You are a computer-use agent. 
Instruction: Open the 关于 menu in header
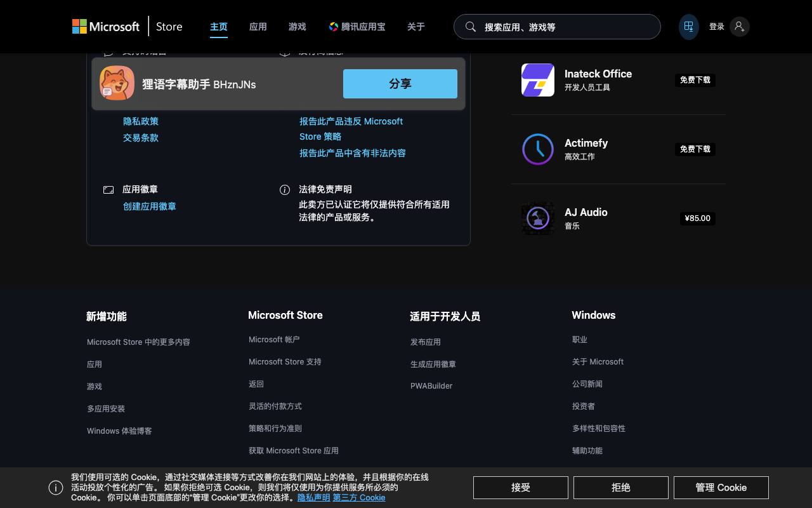[416, 27]
